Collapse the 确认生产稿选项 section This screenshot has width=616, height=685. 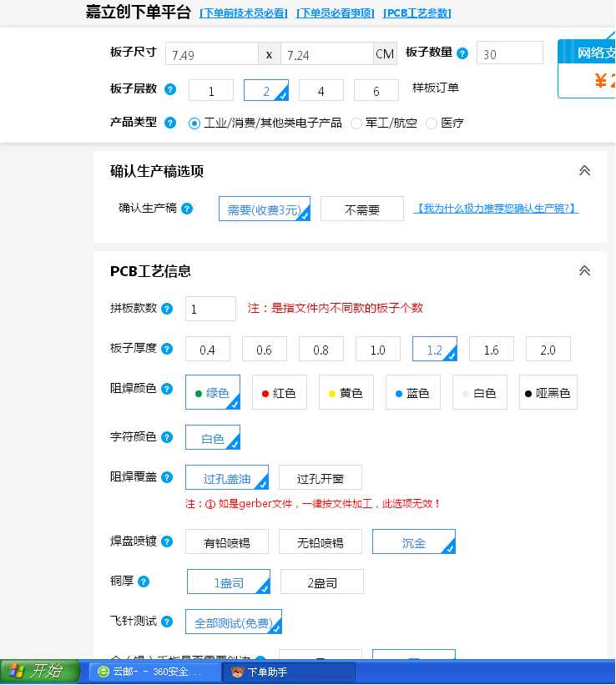pos(584,171)
